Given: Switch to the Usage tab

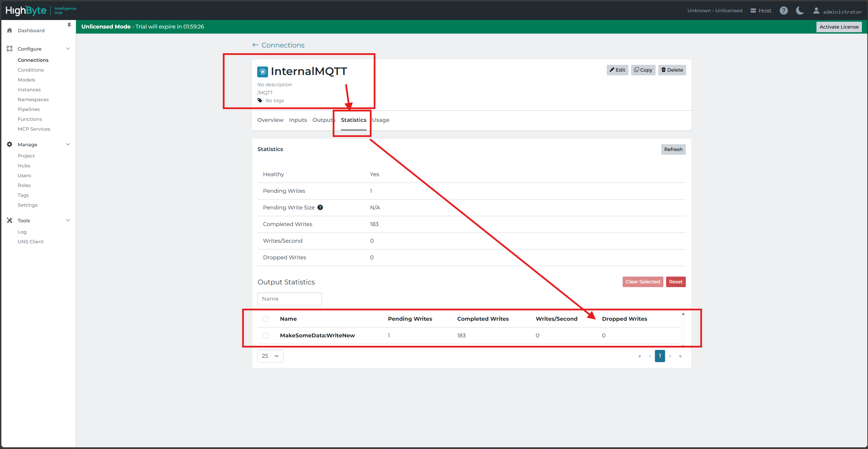Looking at the screenshot, I should pos(381,120).
